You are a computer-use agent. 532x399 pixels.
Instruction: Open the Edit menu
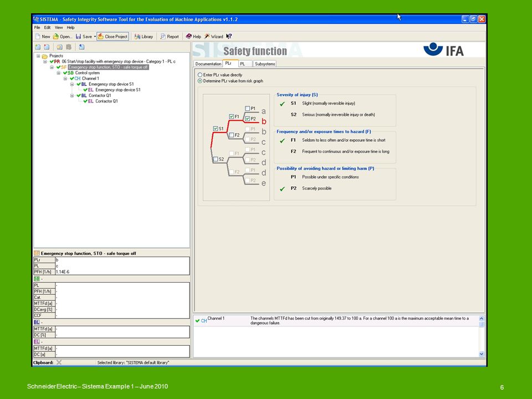47,28
